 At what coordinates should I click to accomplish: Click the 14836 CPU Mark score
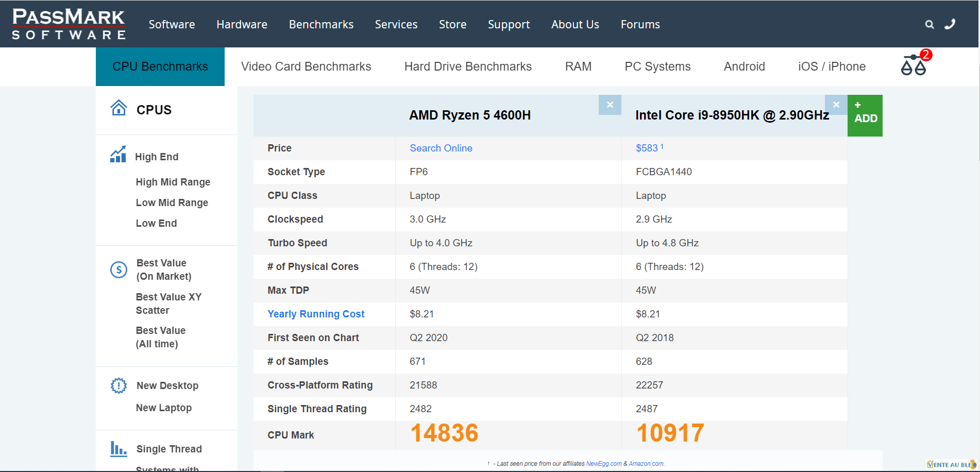(x=444, y=433)
